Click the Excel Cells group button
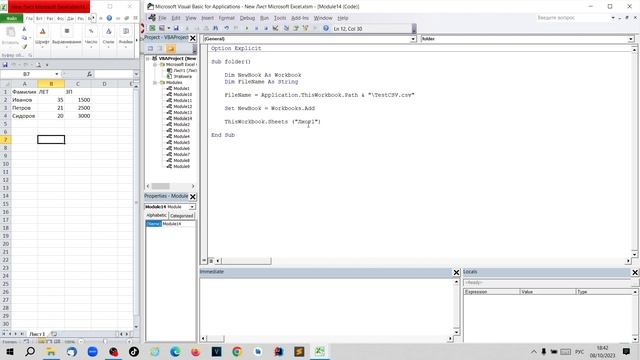Image resolution: width=640 pixels, height=360 pixels. coord(126,37)
